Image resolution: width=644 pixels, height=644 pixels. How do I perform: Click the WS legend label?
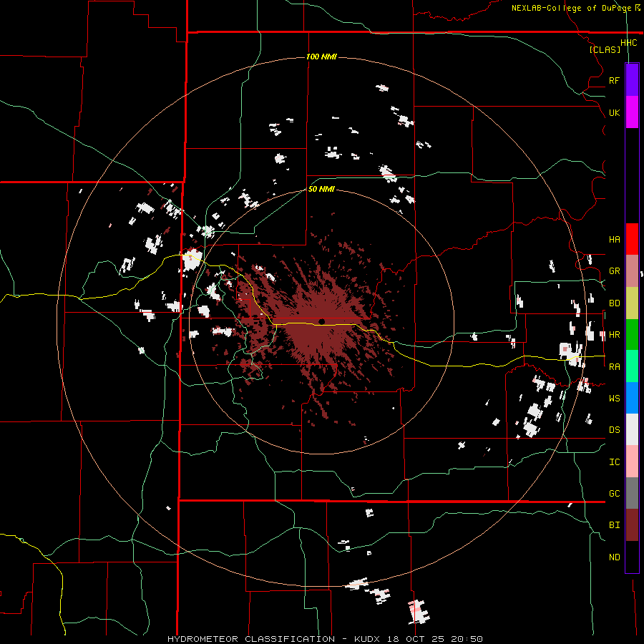tap(614, 399)
